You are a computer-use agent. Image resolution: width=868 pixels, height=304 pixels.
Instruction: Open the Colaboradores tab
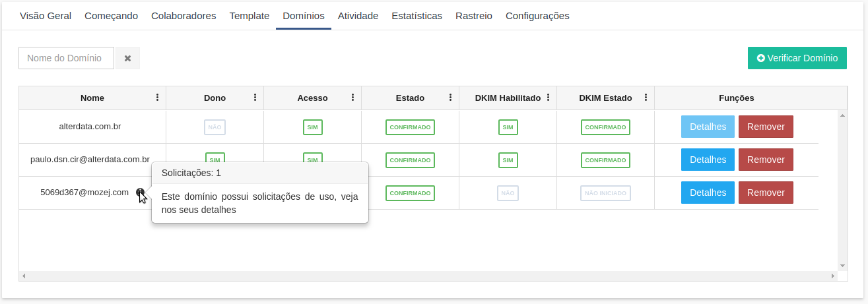point(184,16)
